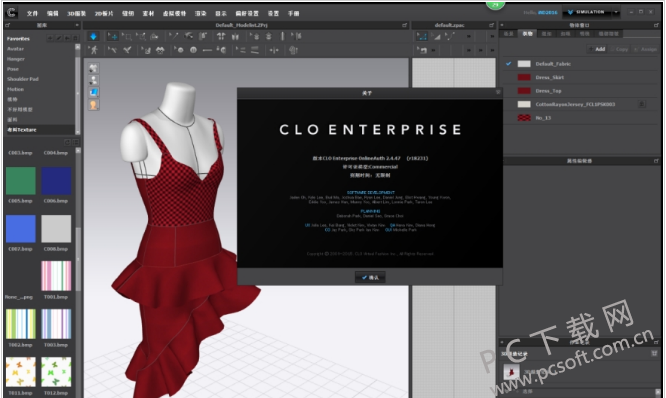The width and height of the screenshot is (666, 398).
Task: Click the straight line tool icon in second row
Action: (207, 50)
